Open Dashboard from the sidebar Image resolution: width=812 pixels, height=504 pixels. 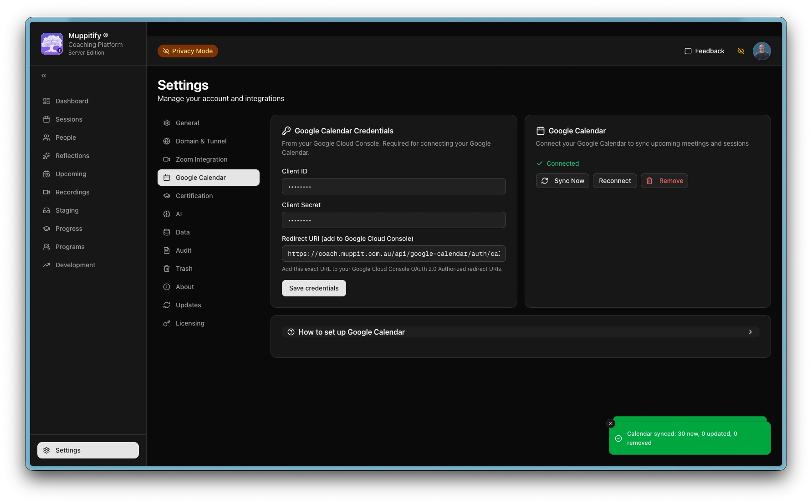pos(71,101)
